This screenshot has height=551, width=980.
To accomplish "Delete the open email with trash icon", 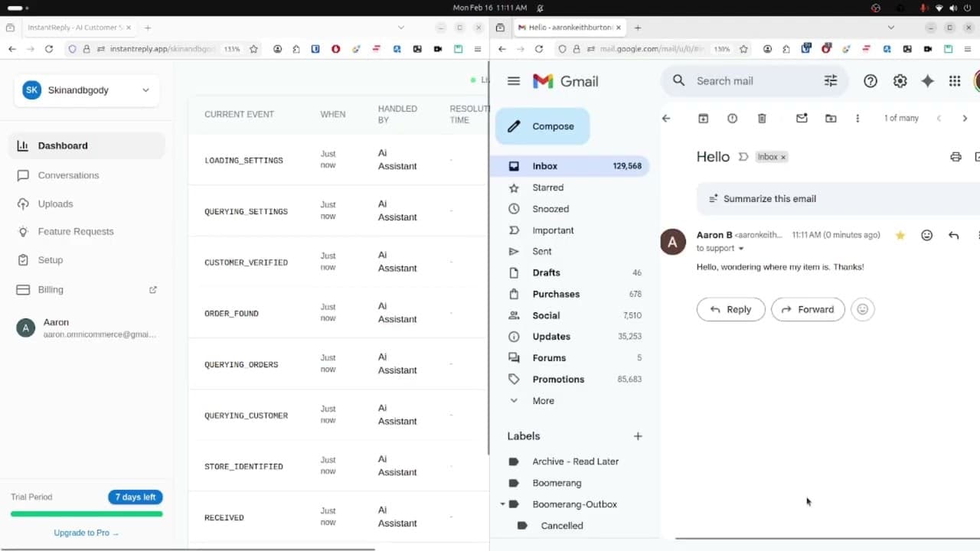I will tap(761, 118).
